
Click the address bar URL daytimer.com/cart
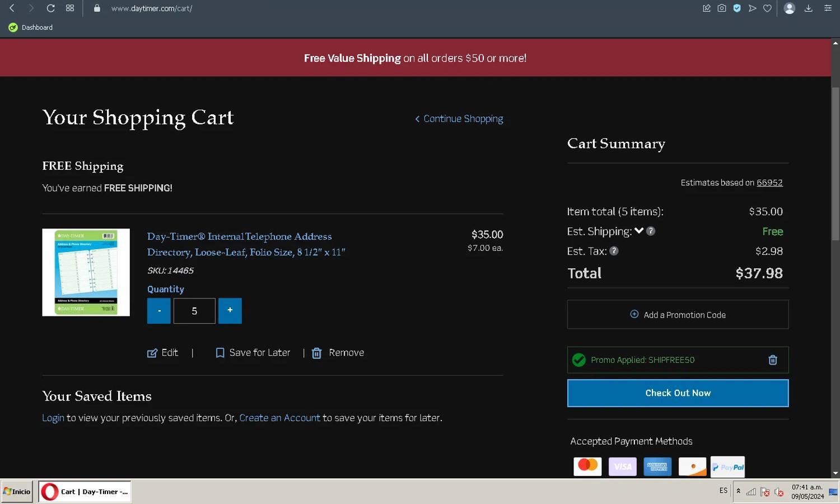[x=152, y=8]
